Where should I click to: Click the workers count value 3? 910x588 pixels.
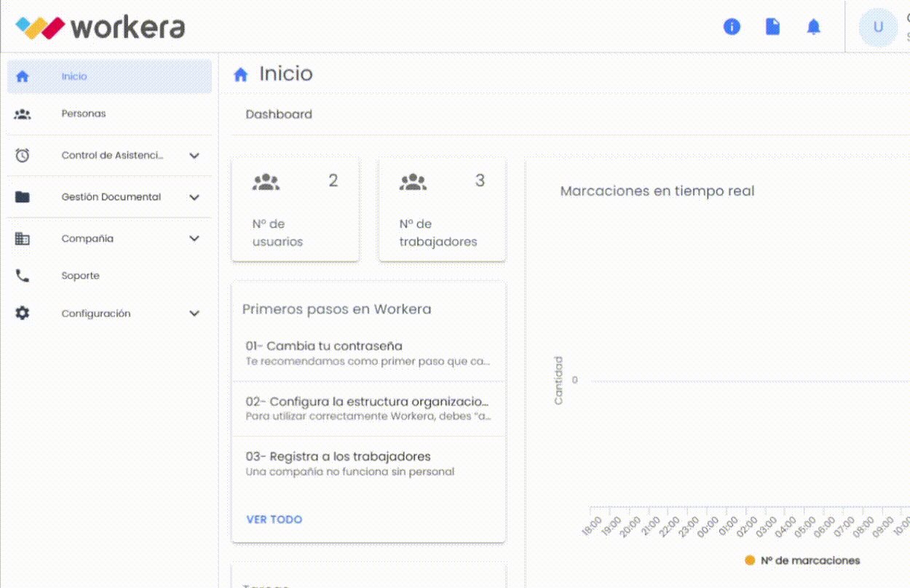pyautogui.click(x=480, y=181)
